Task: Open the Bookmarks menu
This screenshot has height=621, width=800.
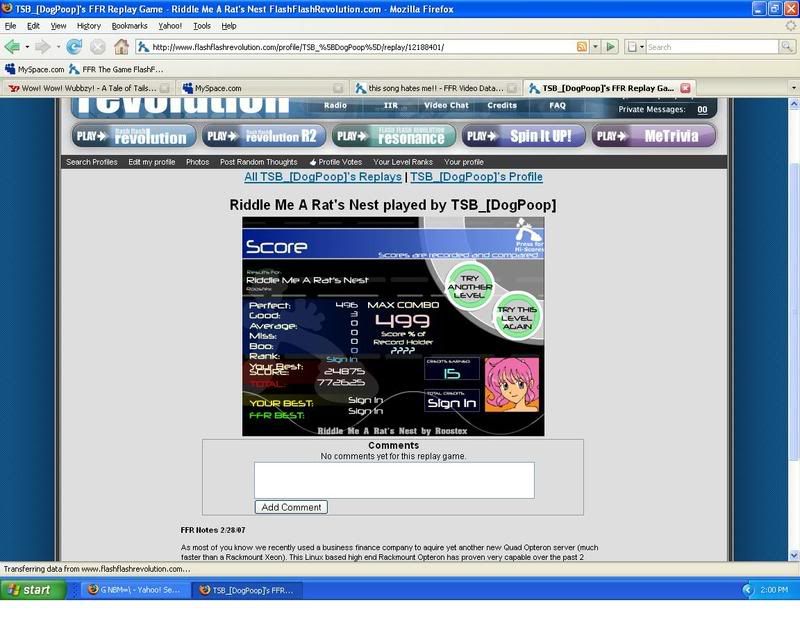Action: [129, 25]
